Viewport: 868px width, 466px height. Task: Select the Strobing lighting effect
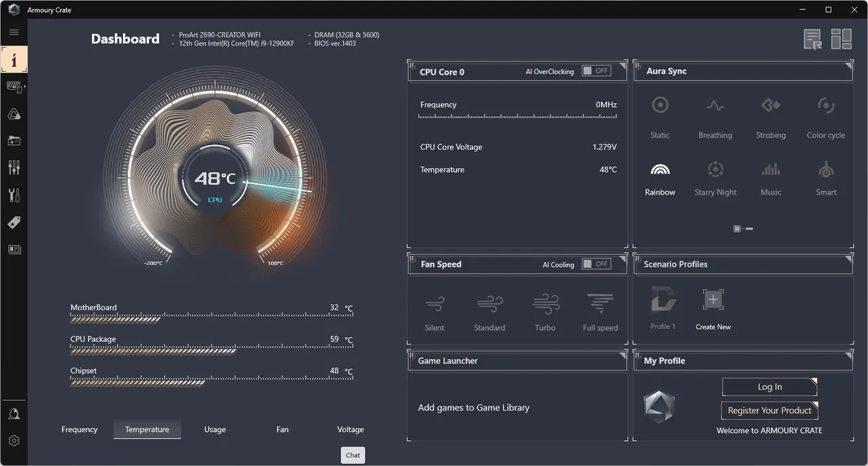tap(771, 116)
